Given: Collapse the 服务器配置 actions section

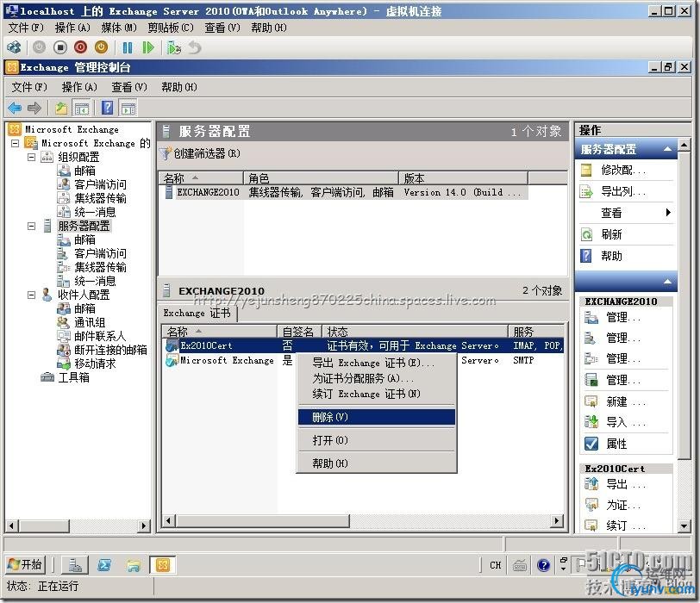Looking at the screenshot, I should point(667,149).
